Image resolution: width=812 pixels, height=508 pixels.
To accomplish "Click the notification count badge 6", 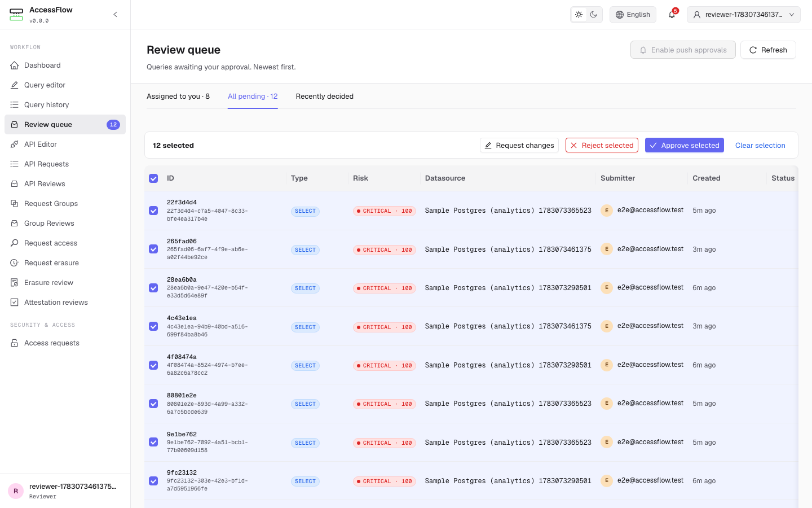I will [x=675, y=11].
